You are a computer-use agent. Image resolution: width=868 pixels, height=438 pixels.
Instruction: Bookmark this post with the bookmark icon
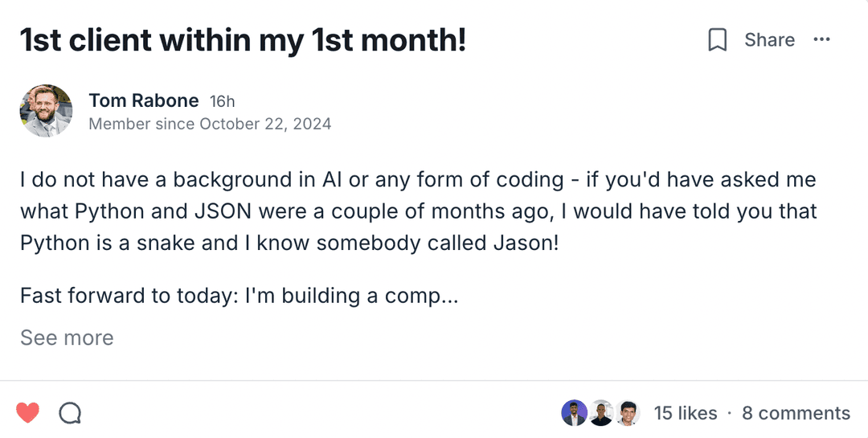coord(717,40)
